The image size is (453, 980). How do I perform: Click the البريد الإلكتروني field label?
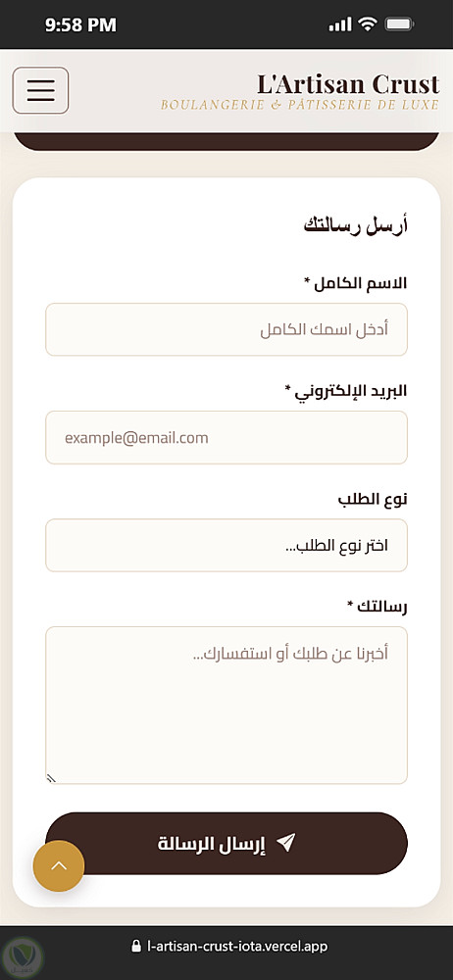click(345, 391)
